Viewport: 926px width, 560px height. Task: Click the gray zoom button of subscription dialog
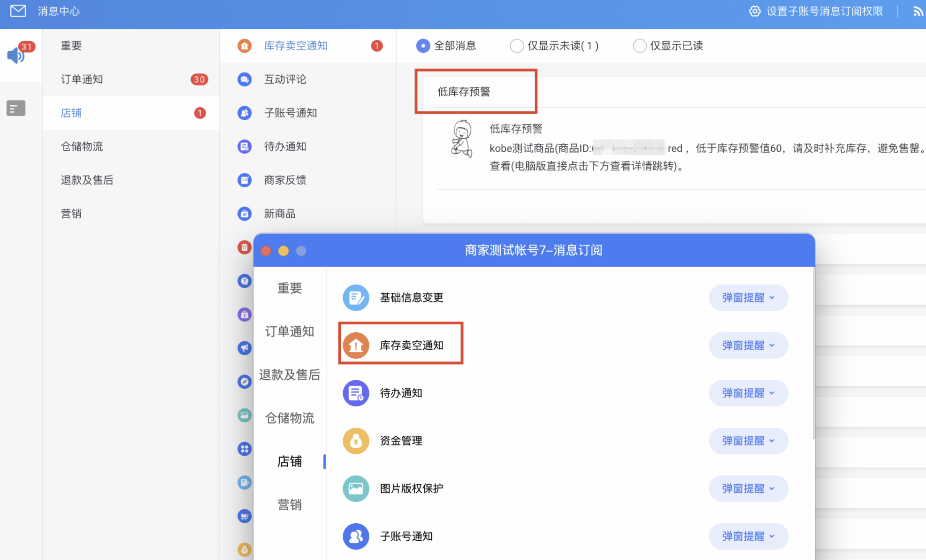point(301,251)
